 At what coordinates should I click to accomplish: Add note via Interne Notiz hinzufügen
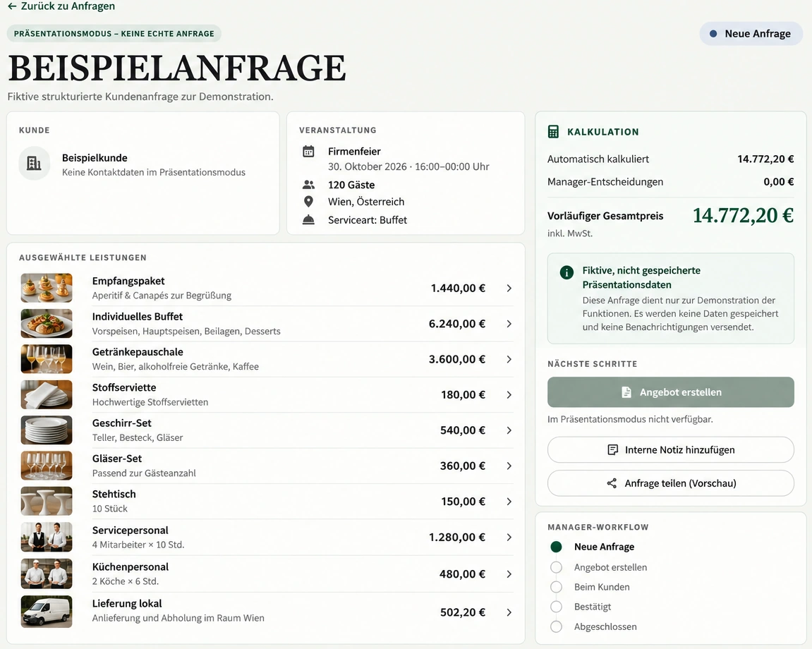coord(671,449)
